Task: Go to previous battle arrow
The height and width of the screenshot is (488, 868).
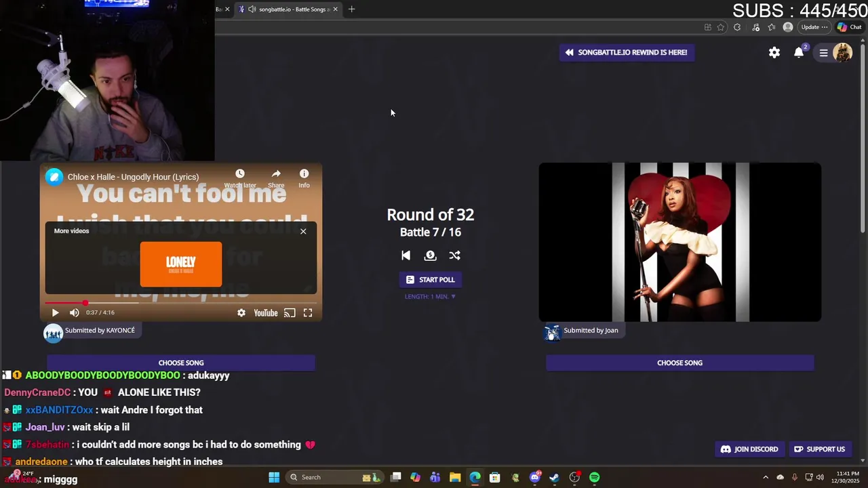Action: pos(406,256)
